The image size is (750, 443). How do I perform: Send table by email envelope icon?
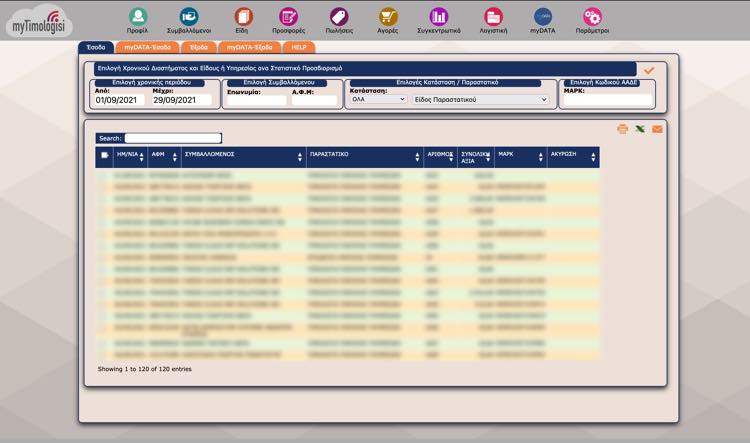657,129
